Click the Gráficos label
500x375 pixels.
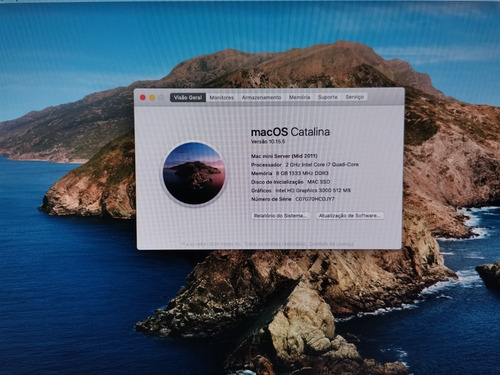[261, 190]
